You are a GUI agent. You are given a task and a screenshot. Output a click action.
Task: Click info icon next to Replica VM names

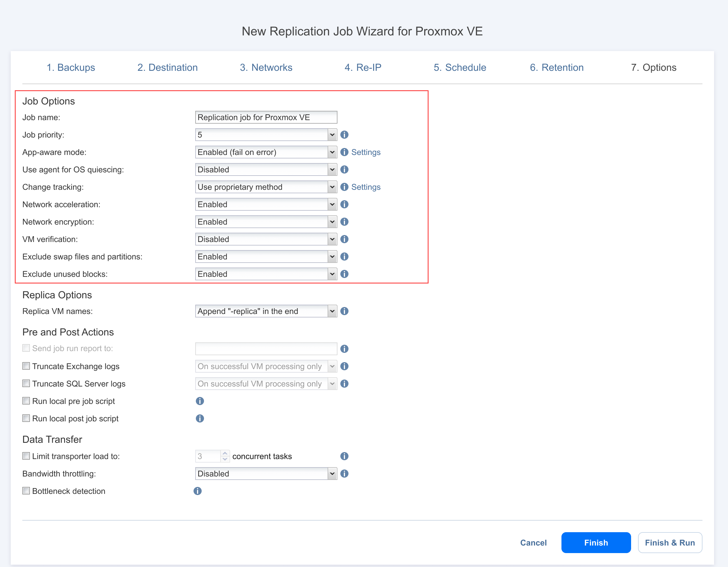[344, 311]
